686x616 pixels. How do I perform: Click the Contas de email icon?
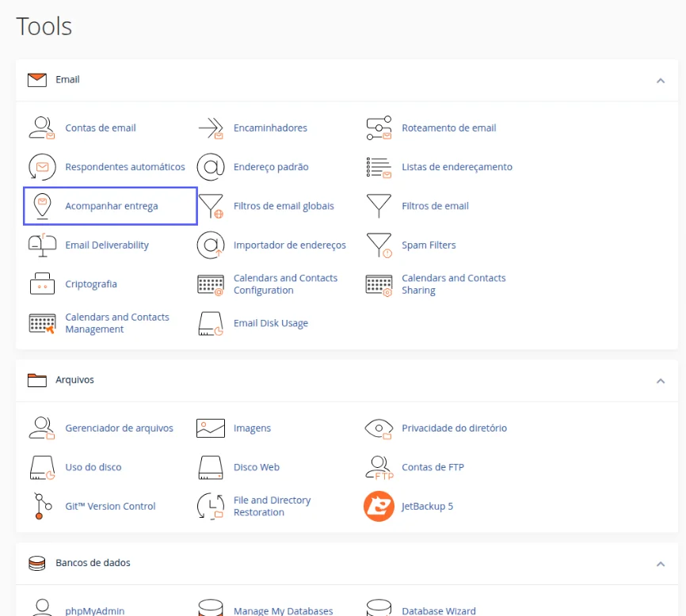tap(42, 128)
